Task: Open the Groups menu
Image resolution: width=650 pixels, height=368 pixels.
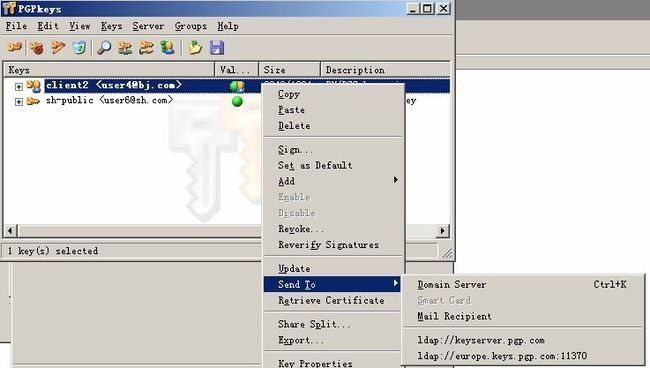Action: pyautogui.click(x=191, y=26)
